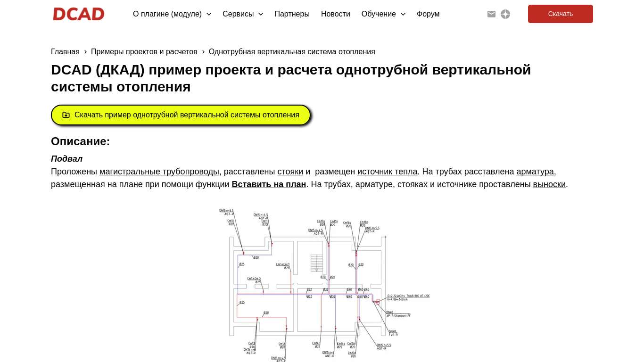
Task: Click folder icon on yellow download button
Action: click(66, 115)
